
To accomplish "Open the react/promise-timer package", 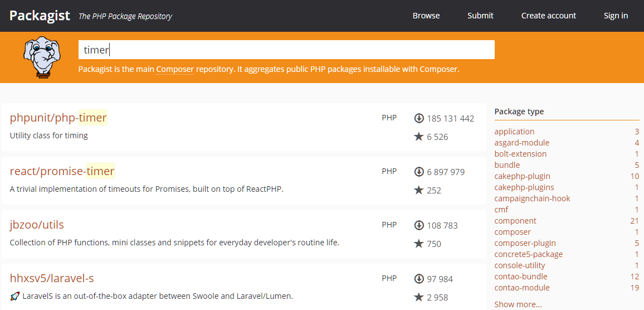I will (62, 171).
